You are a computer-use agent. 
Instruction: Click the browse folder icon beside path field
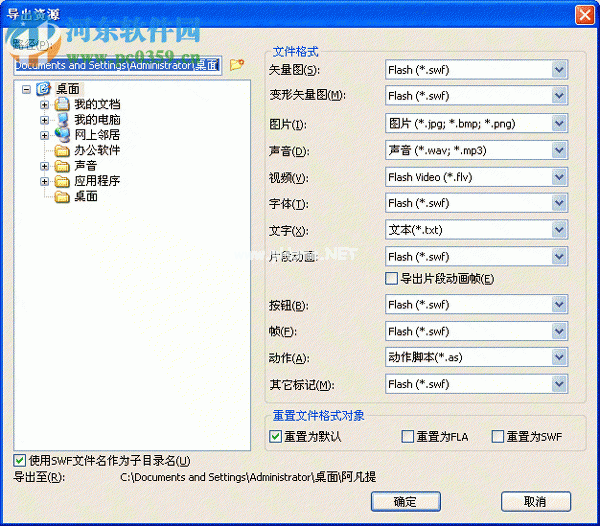(x=236, y=64)
